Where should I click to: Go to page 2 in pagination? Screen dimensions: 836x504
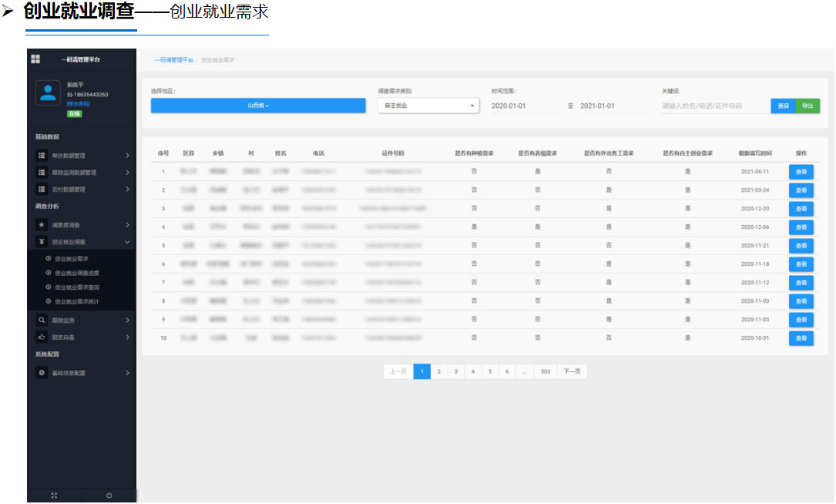(438, 371)
